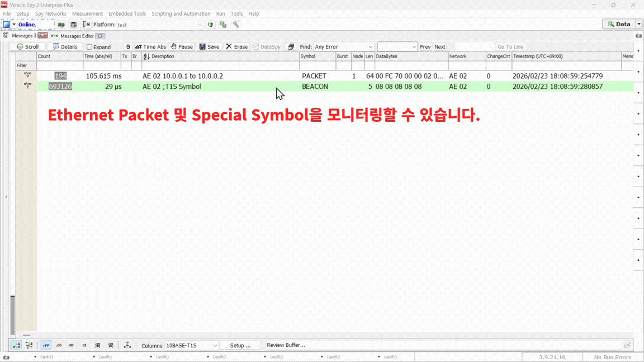Erase all messages from the view
The width and height of the screenshot is (644, 362).
coord(236,47)
